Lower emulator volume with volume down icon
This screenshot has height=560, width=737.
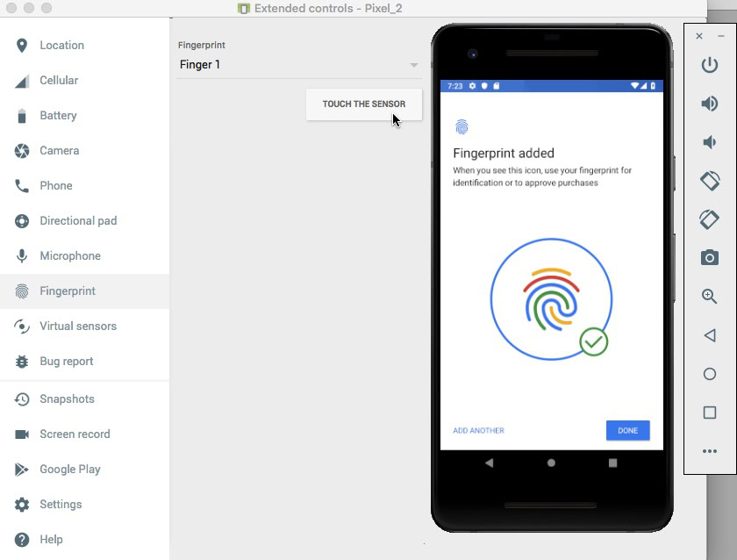pos(709,142)
